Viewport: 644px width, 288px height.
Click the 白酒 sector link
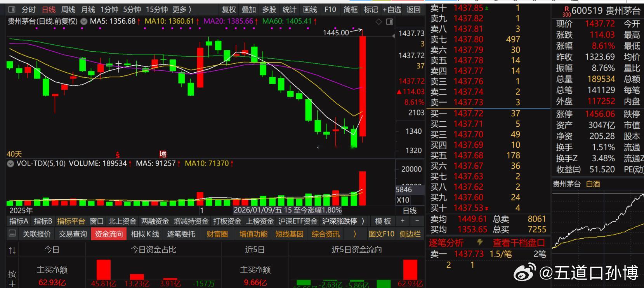593,184
